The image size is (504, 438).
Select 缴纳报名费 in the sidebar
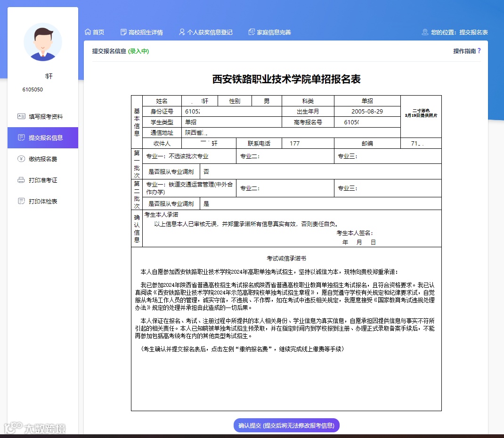[x=43, y=159]
